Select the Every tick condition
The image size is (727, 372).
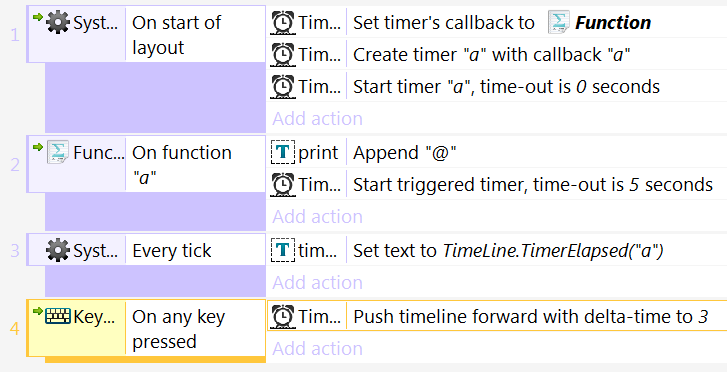(x=195, y=250)
